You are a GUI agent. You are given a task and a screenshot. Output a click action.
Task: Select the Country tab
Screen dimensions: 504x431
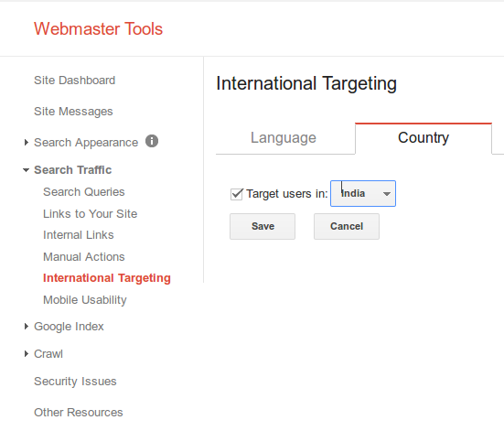424,138
